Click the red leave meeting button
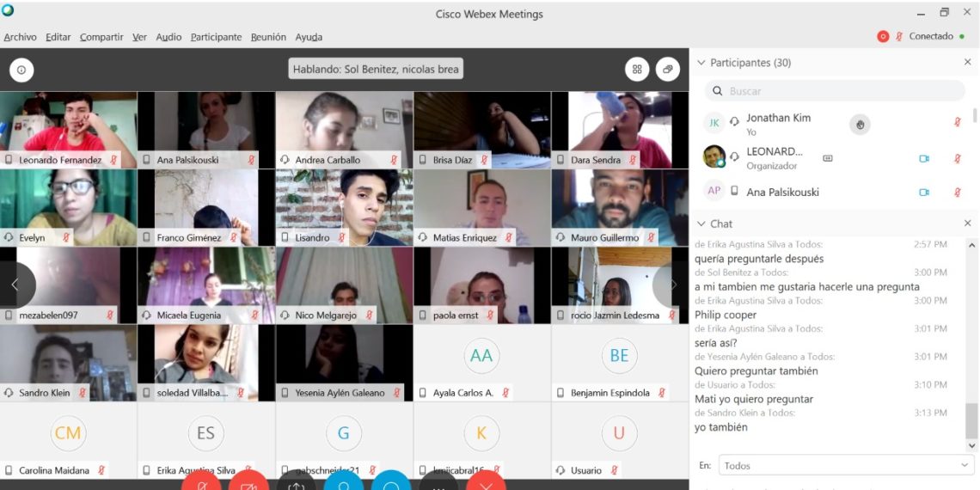Screen dimensions: 980x490 [486, 482]
